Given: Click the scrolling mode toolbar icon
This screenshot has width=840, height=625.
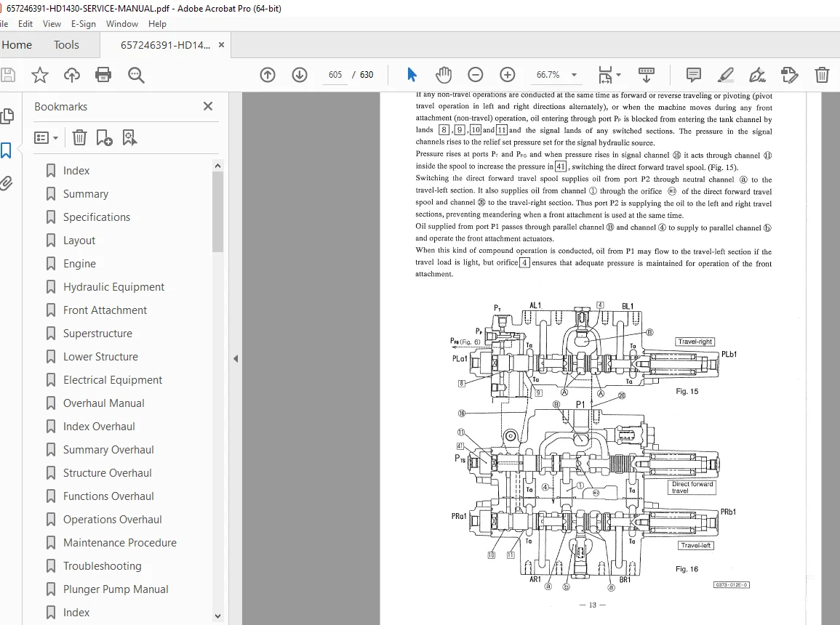Looking at the screenshot, I should tap(647, 75).
